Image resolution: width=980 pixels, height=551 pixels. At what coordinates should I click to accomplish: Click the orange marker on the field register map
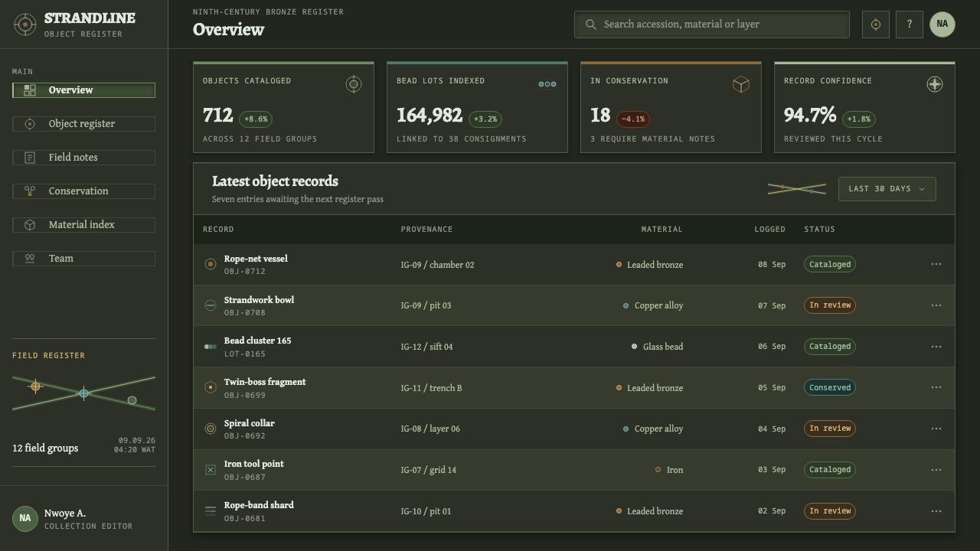(35, 386)
